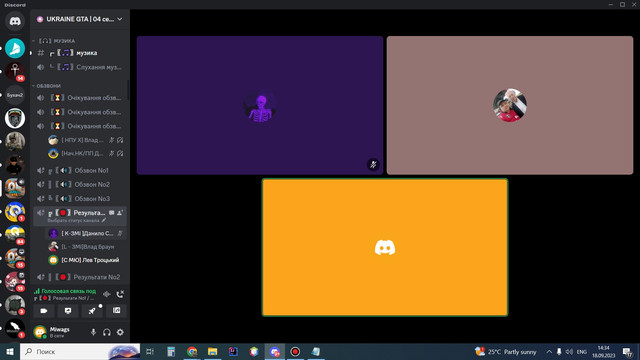The image size is (640, 360).
Task: Open the server with 84 badge
Action: (15, 234)
